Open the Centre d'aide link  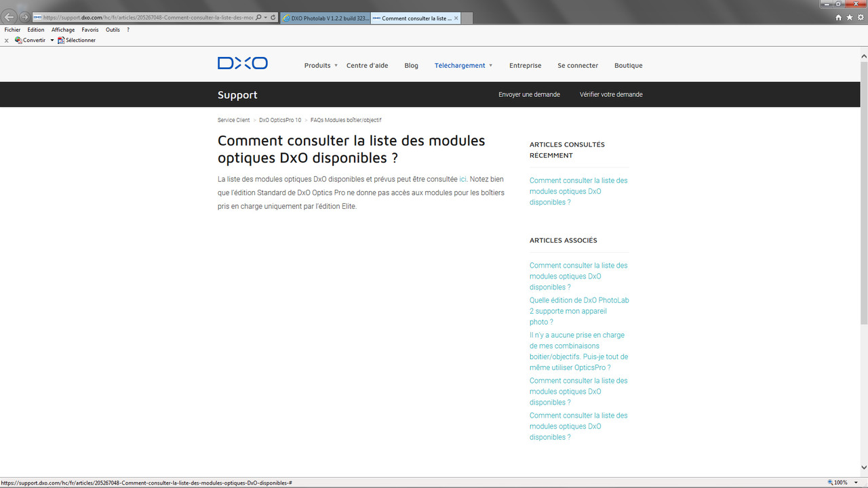coord(367,66)
